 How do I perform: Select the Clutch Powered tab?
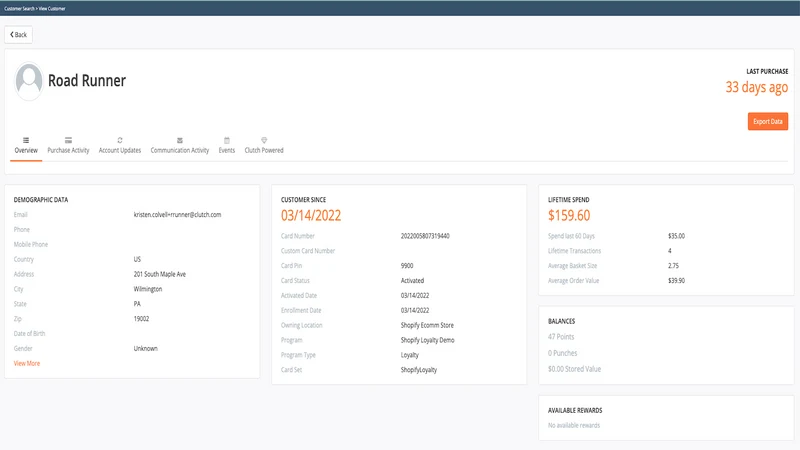[x=264, y=145]
